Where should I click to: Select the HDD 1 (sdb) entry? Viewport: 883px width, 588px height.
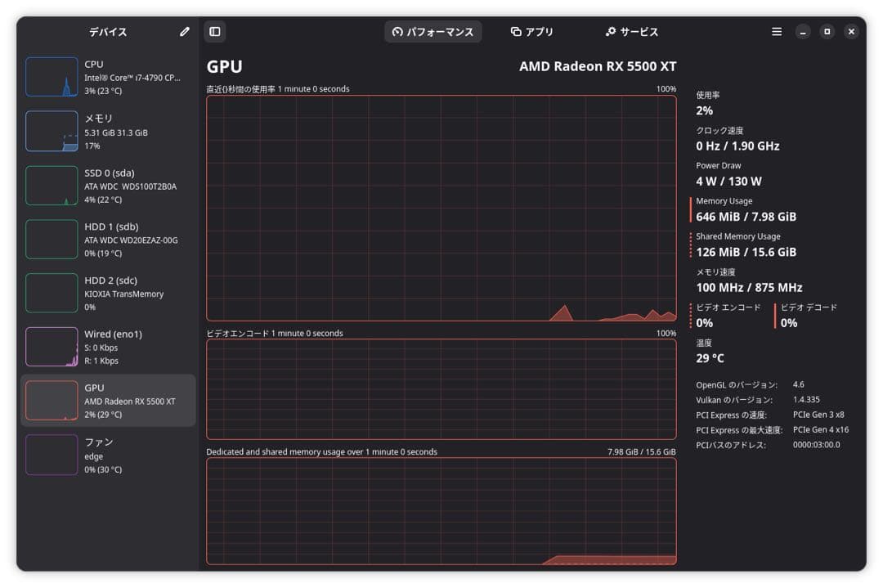pos(108,240)
